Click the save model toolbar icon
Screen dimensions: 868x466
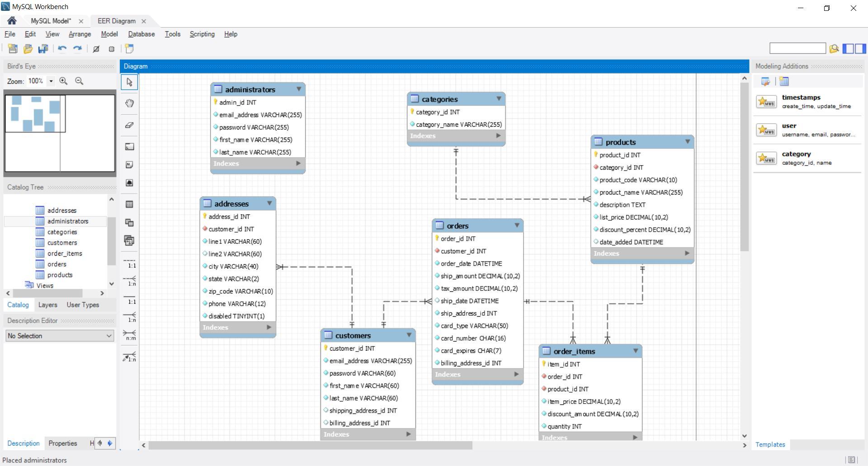pyautogui.click(x=43, y=49)
